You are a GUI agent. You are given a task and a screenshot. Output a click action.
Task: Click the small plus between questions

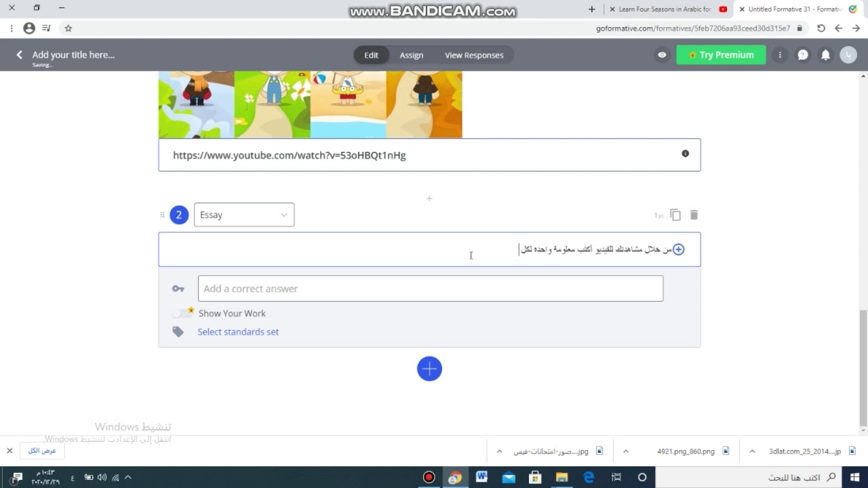pos(429,199)
